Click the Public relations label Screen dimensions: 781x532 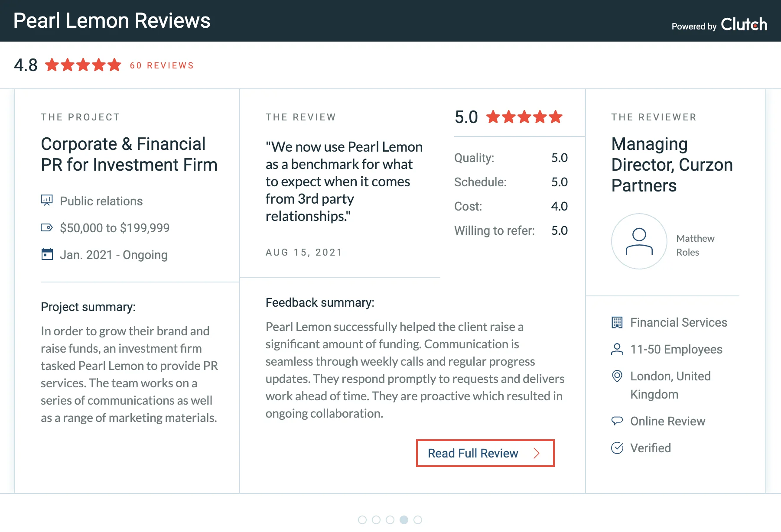[x=101, y=201]
